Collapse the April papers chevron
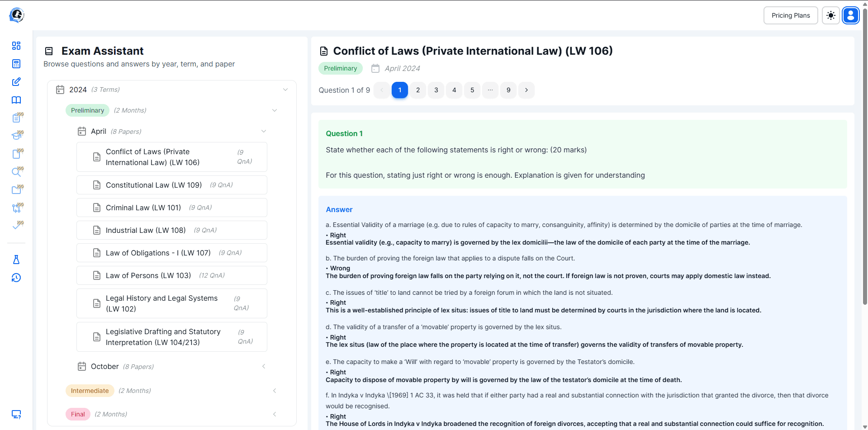This screenshot has width=868, height=430. pyautogui.click(x=264, y=131)
